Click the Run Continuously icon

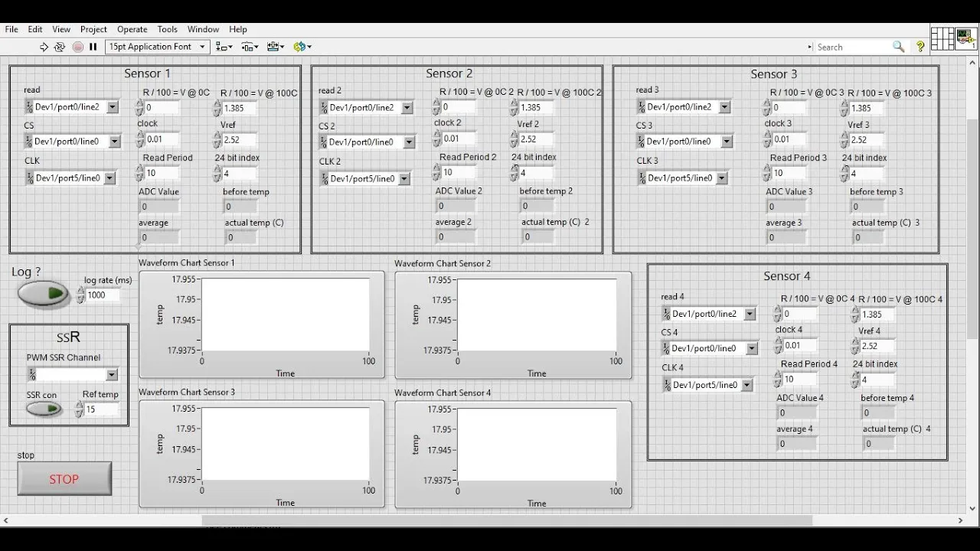(60, 47)
